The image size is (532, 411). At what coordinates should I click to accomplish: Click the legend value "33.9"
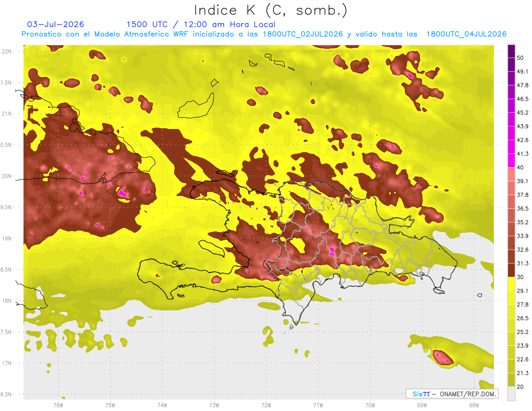point(523,236)
